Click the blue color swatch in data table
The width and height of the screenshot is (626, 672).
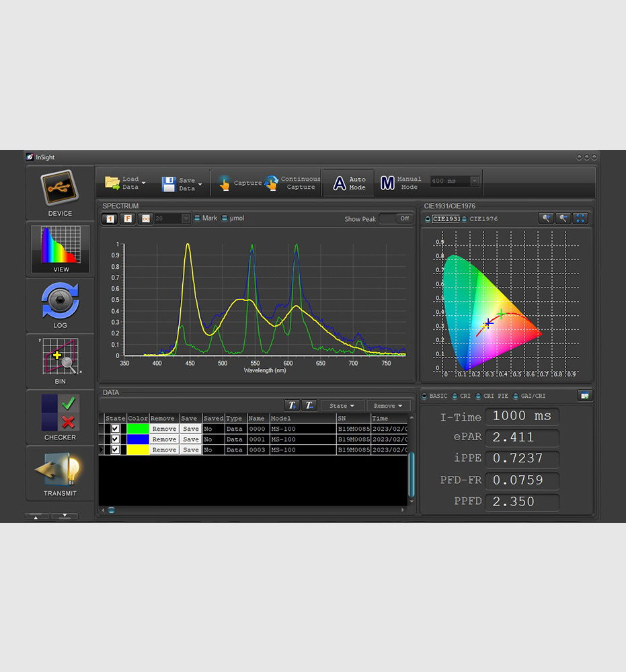point(137,439)
